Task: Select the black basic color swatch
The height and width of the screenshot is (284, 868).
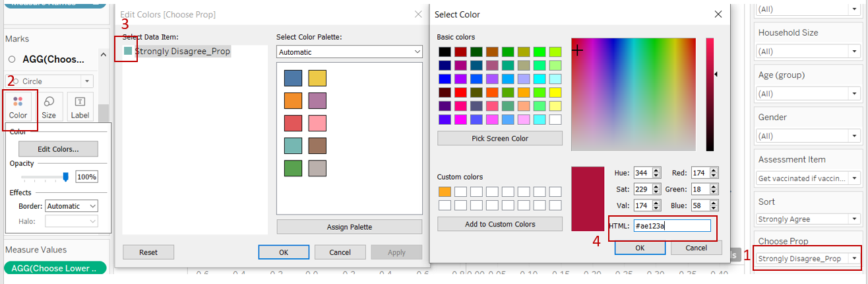Action: point(445,52)
